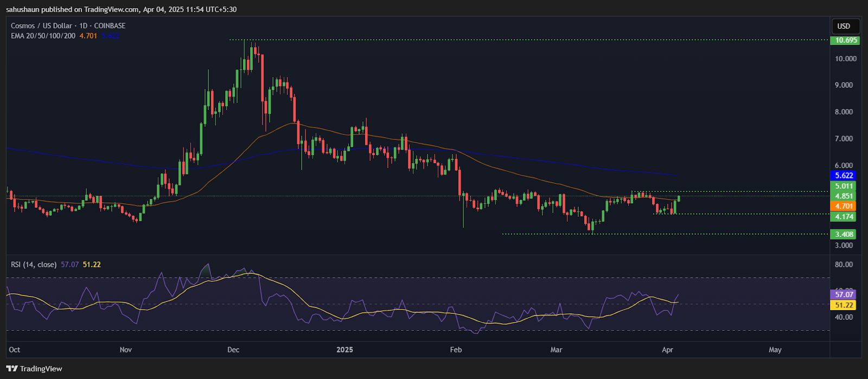Click the blue EMA line on the price chart
This screenshot has height=379, width=868.
(542, 160)
